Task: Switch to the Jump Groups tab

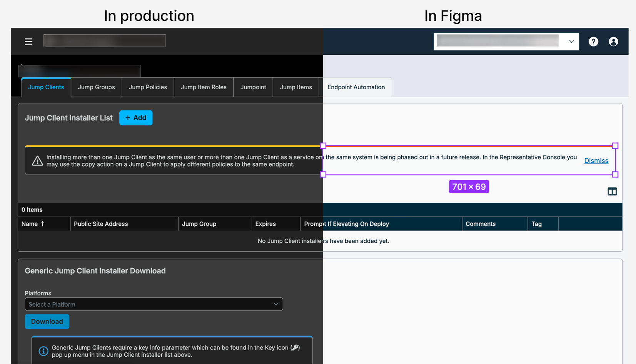Action: click(96, 87)
